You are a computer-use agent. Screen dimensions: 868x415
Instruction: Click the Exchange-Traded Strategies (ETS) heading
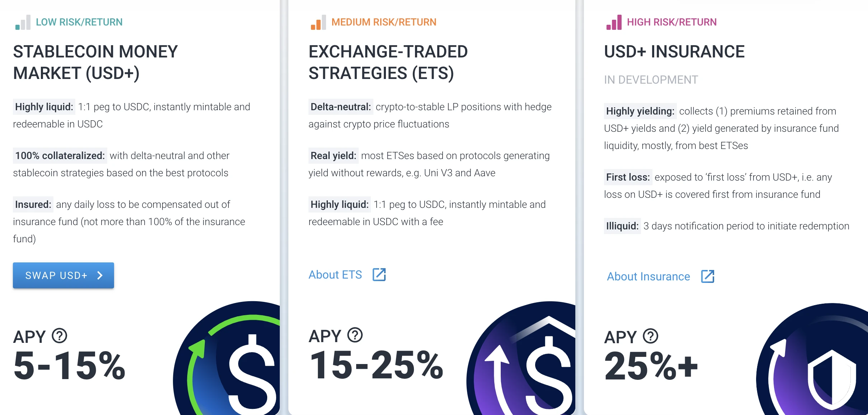click(x=388, y=62)
